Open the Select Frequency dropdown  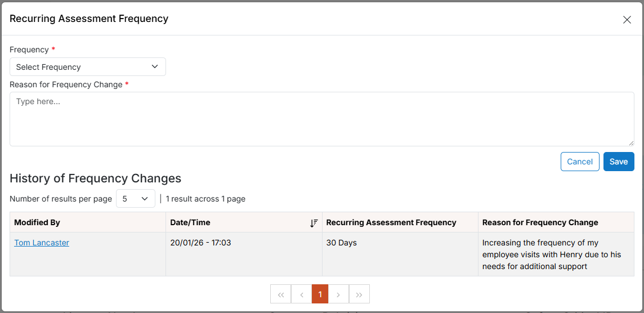pyautogui.click(x=87, y=67)
